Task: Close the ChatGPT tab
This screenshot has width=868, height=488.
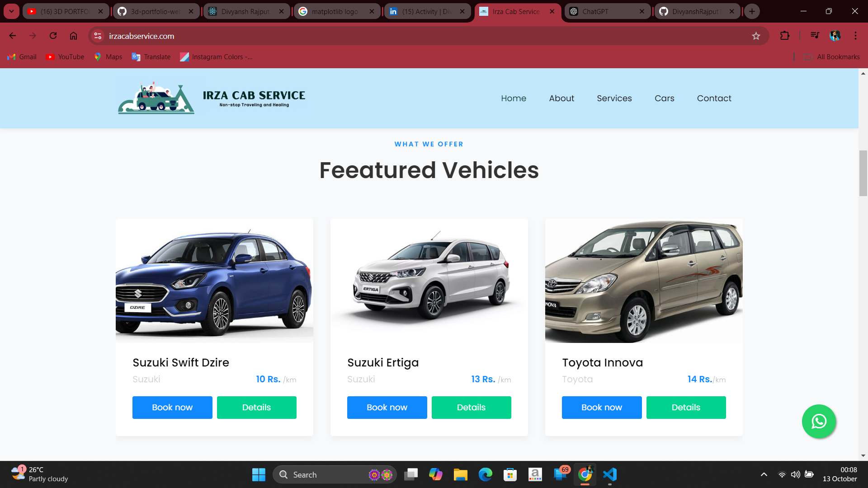Action: coord(642,11)
